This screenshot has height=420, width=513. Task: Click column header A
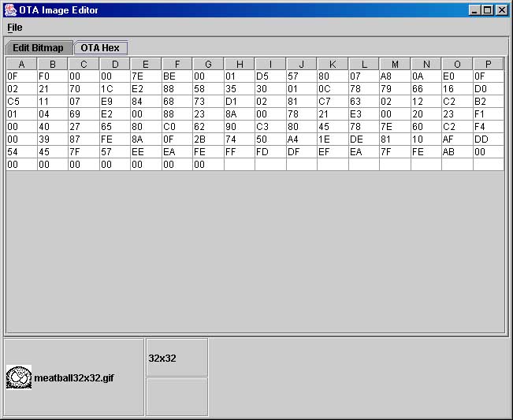(x=21, y=64)
